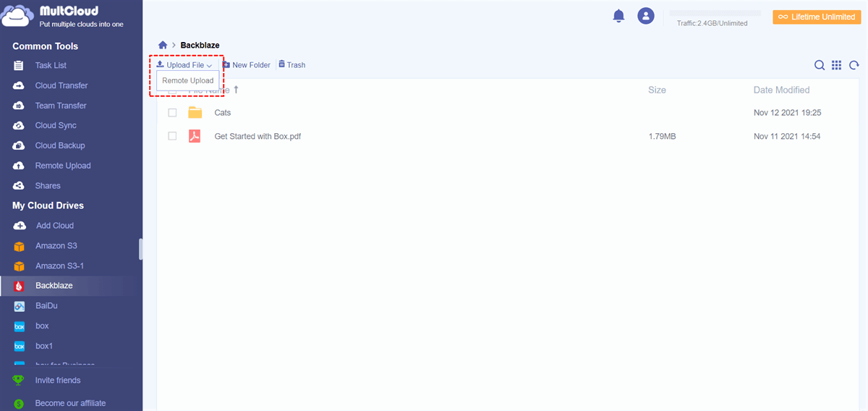Sort by File Name arrow
Viewport: 868px width, 411px height.
point(236,90)
